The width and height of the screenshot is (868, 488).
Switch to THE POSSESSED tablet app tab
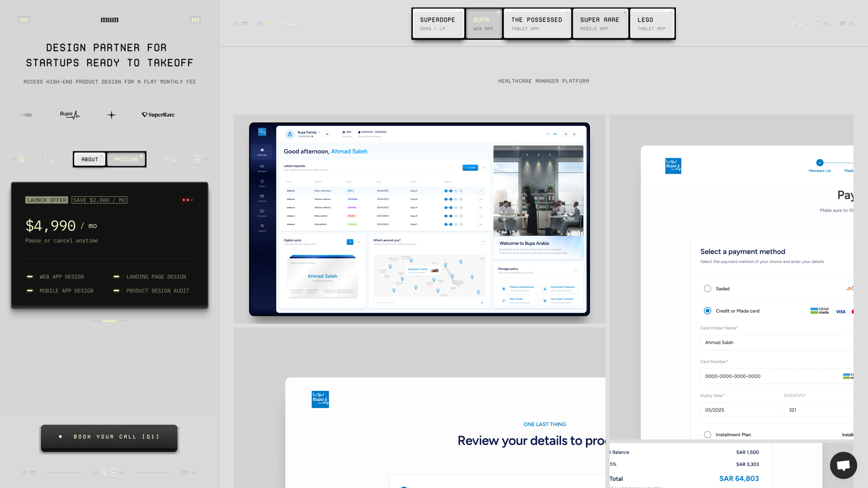coord(537,23)
